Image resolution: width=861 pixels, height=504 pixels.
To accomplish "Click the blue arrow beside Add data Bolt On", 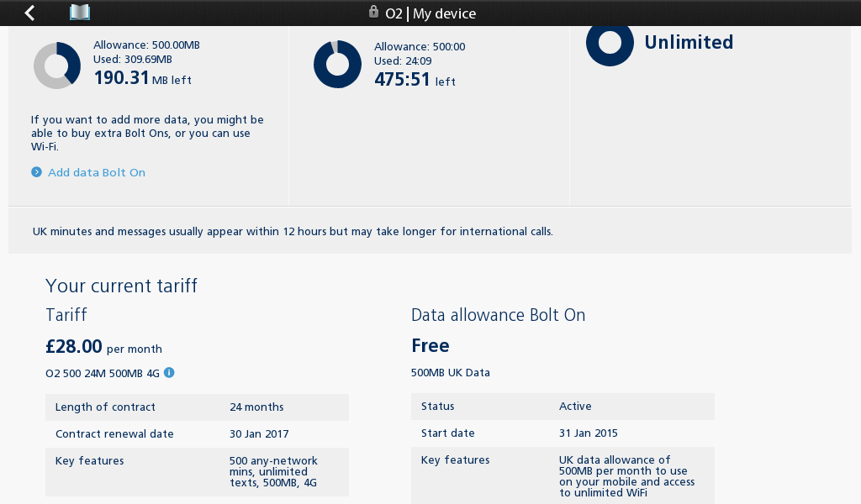I will tap(35, 172).
